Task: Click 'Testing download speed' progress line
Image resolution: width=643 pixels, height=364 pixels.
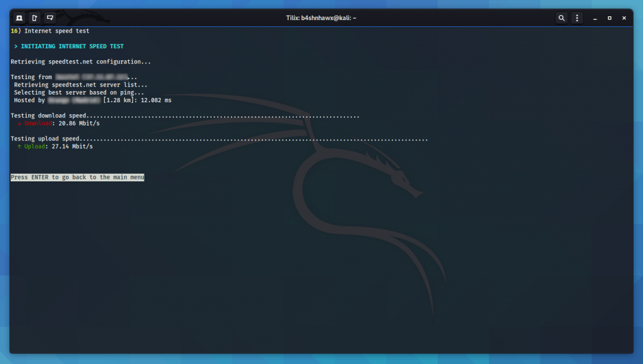Action: 185,116
